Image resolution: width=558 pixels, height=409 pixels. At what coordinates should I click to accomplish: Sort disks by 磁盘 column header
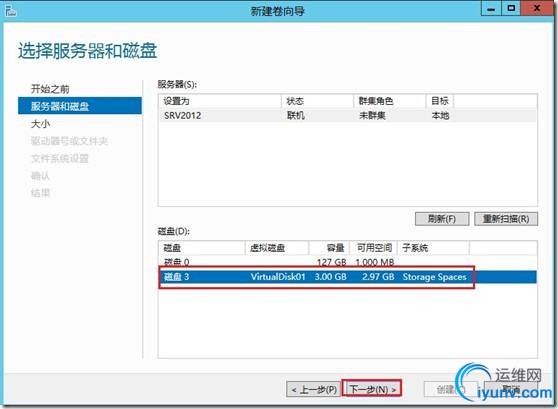coord(202,248)
